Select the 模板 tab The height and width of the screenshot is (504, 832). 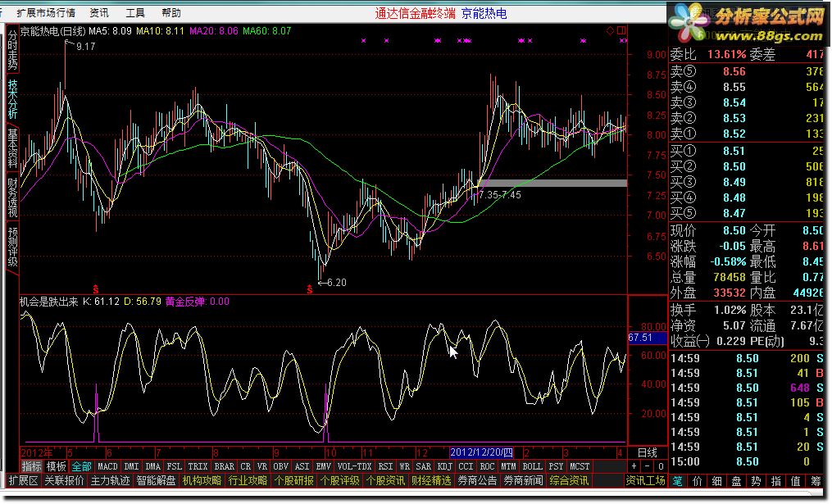pyautogui.click(x=57, y=466)
